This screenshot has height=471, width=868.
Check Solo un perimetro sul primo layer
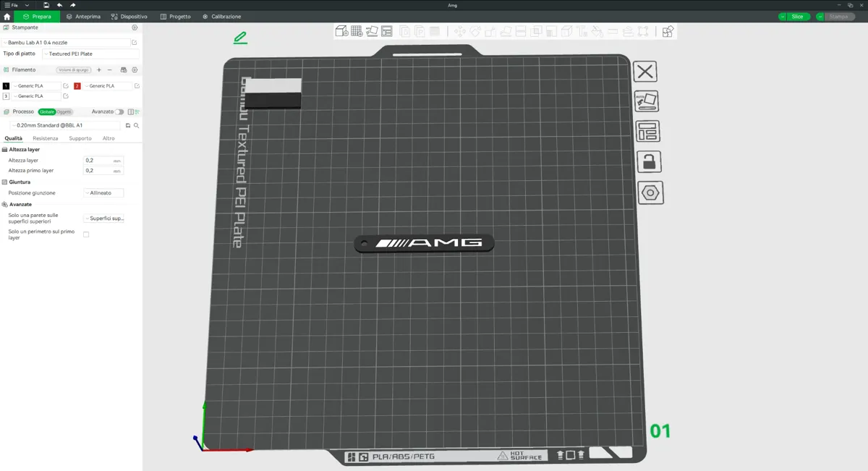[86, 234]
